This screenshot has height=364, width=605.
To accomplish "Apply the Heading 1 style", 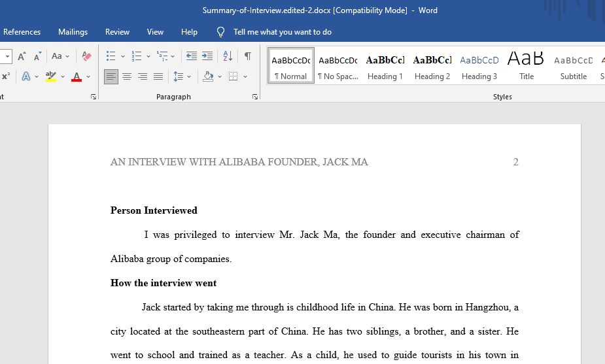I will [385, 65].
